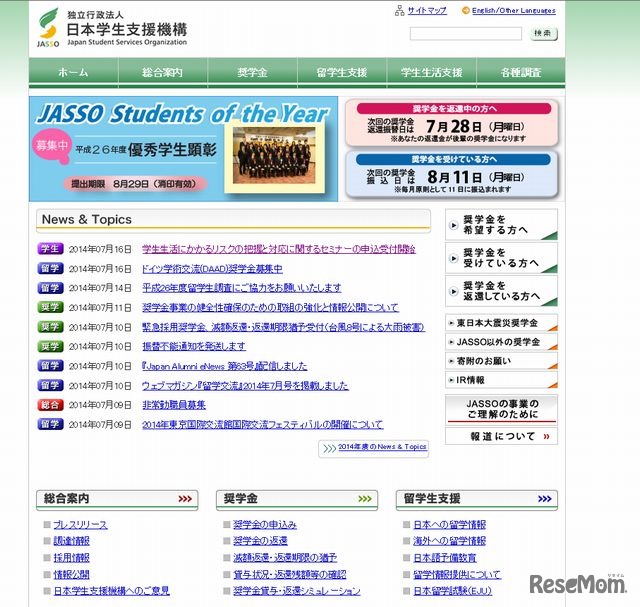
Task: Click the JASSO logo in the header
Action: click(x=48, y=28)
